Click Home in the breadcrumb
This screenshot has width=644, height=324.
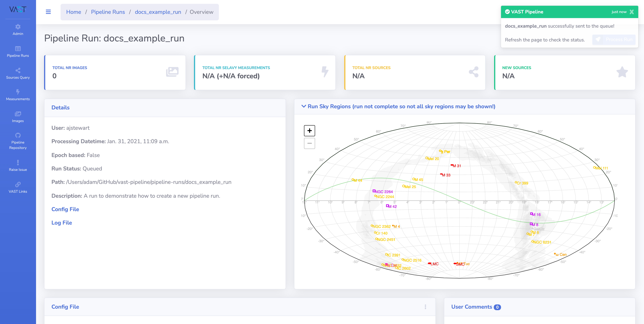[x=73, y=12]
